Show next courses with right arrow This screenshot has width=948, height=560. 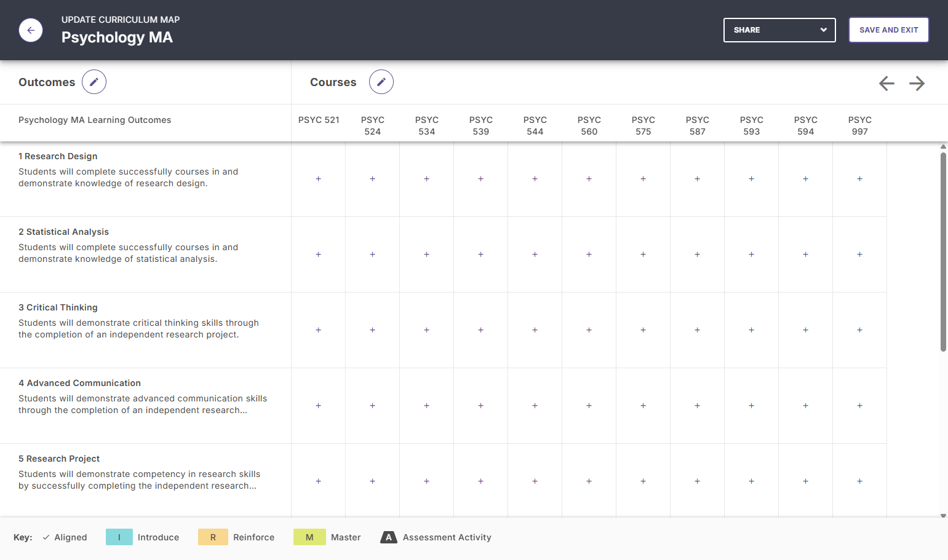coord(917,83)
